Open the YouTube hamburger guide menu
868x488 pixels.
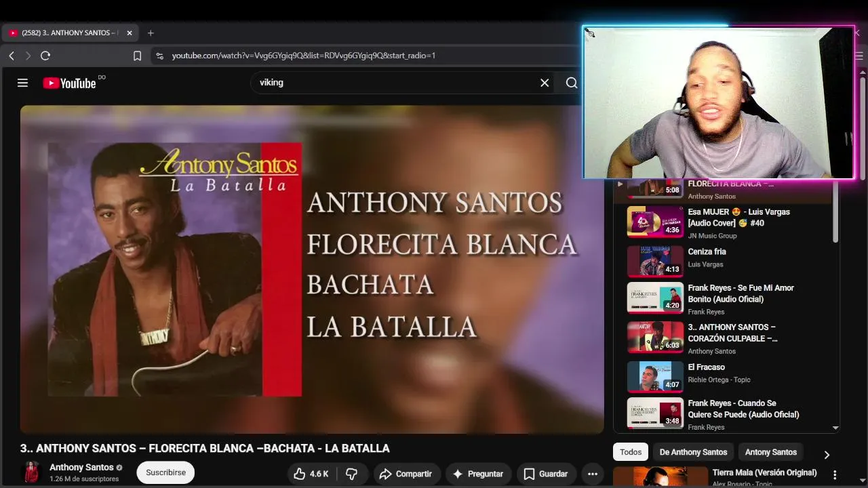point(22,83)
